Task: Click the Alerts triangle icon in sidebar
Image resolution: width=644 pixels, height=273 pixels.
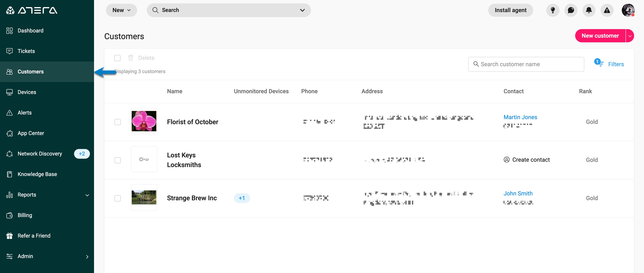Action: (x=10, y=113)
